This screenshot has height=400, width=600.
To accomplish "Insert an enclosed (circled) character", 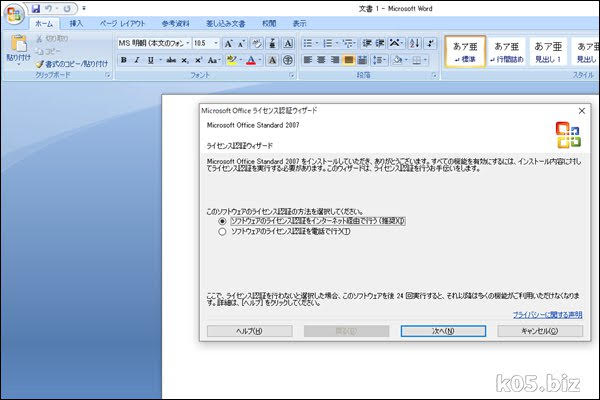I will [x=288, y=60].
